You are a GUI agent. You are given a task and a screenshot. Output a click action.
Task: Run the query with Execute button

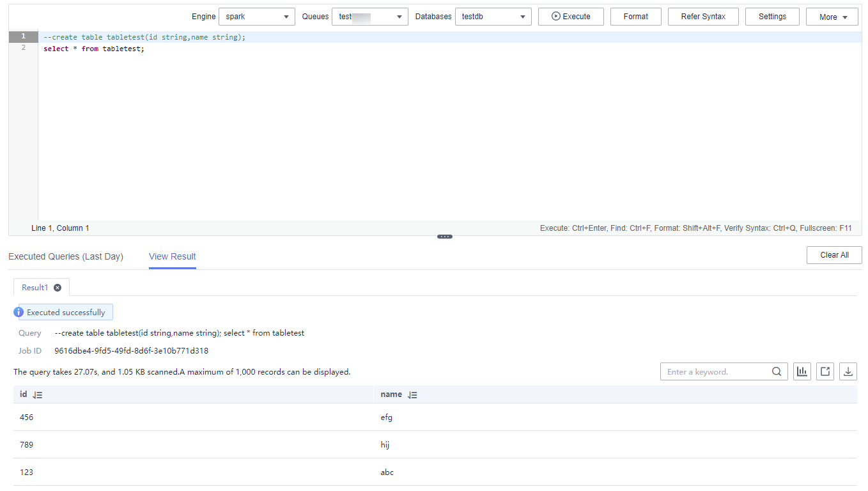click(571, 17)
